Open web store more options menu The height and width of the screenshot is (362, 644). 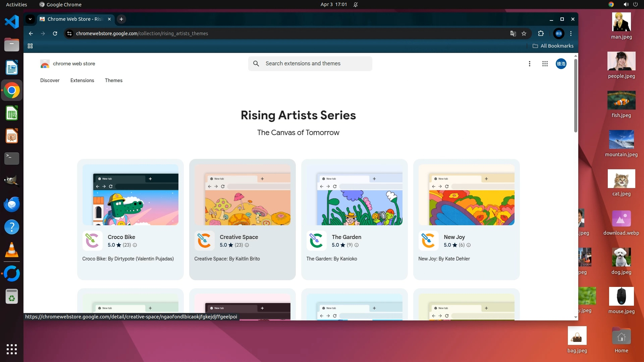click(529, 64)
